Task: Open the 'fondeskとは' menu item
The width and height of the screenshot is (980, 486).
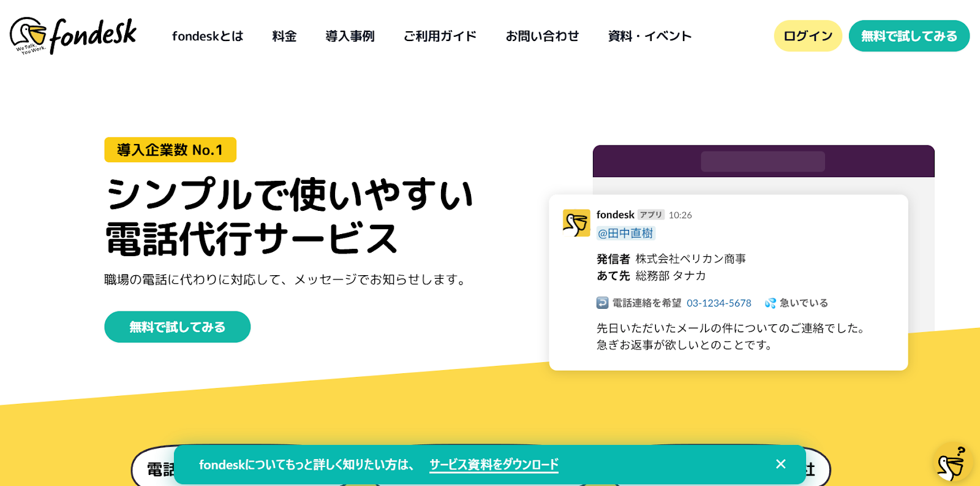Action: pos(208,36)
